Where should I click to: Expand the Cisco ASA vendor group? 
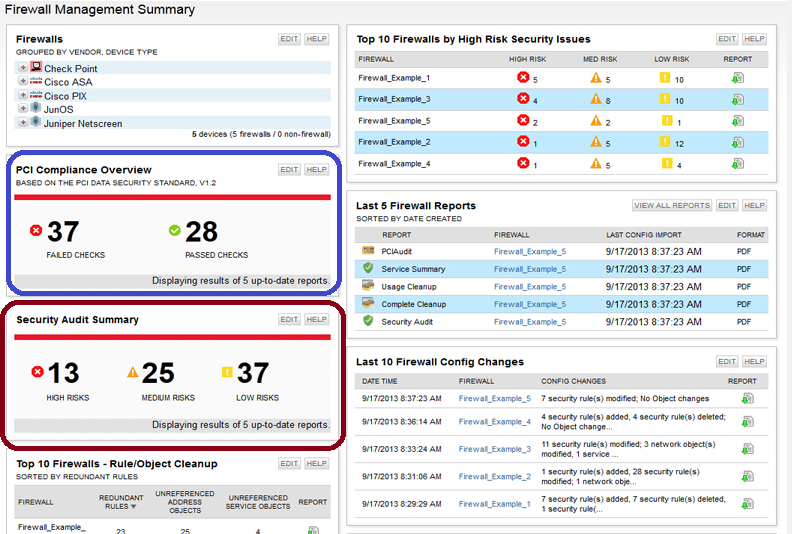23,81
